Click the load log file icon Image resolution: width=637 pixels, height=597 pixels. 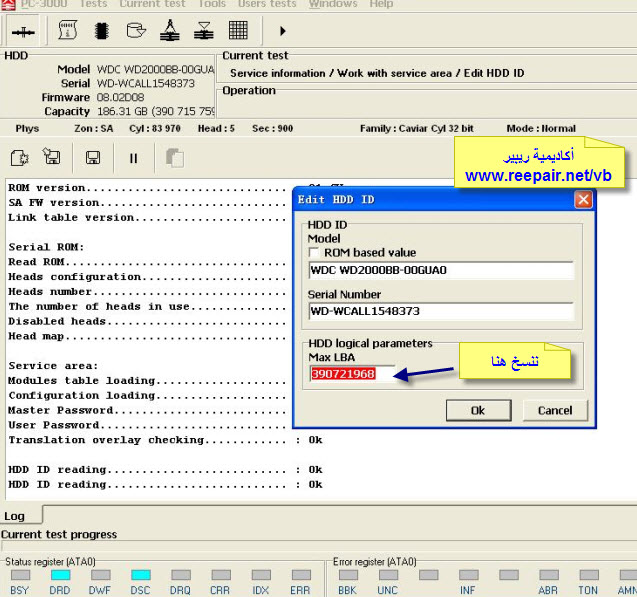(x=52, y=157)
